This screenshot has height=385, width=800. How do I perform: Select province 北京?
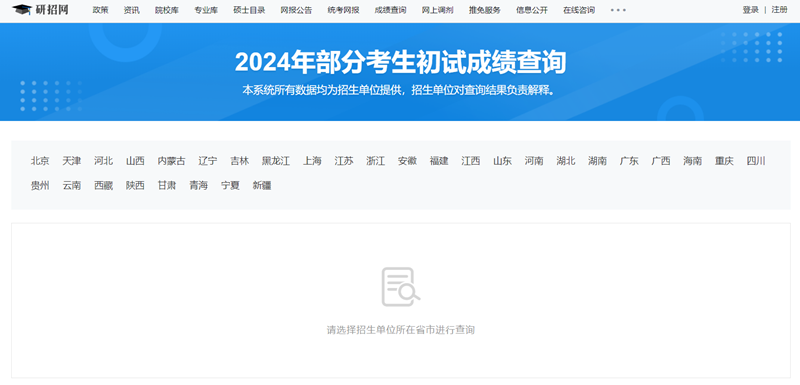pos(40,161)
